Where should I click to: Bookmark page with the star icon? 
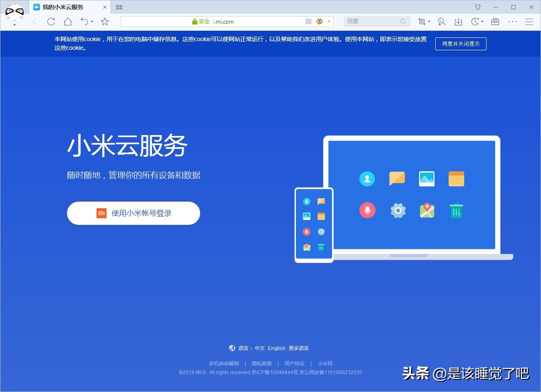click(105, 22)
